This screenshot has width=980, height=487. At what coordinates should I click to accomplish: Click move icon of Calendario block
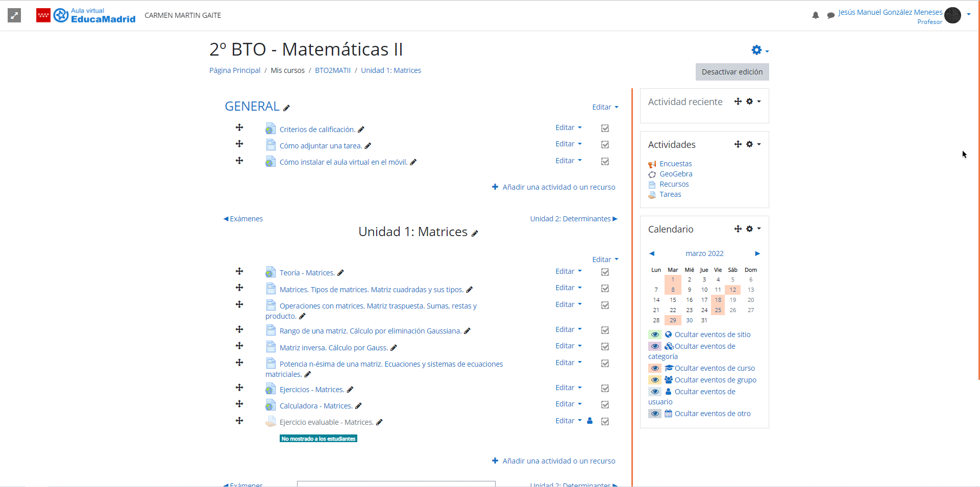(x=738, y=229)
